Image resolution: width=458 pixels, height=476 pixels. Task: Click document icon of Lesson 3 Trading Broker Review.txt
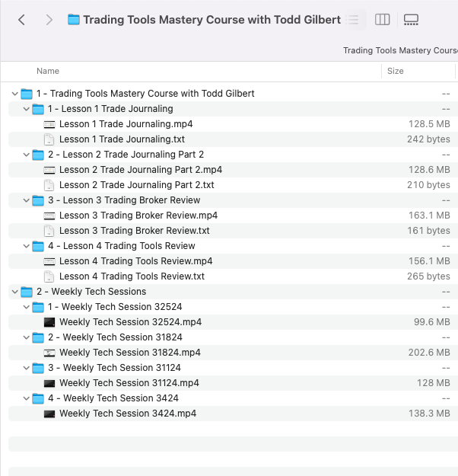point(49,231)
